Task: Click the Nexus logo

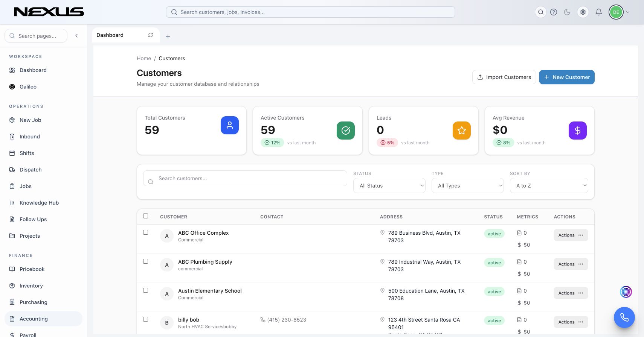Action: tap(49, 12)
